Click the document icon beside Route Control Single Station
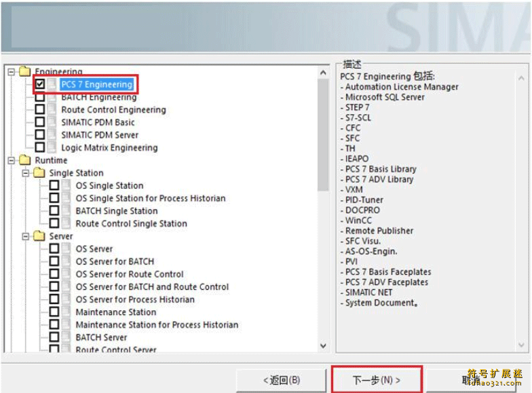This screenshot has height=393, width=532. (x=66, y=223)
